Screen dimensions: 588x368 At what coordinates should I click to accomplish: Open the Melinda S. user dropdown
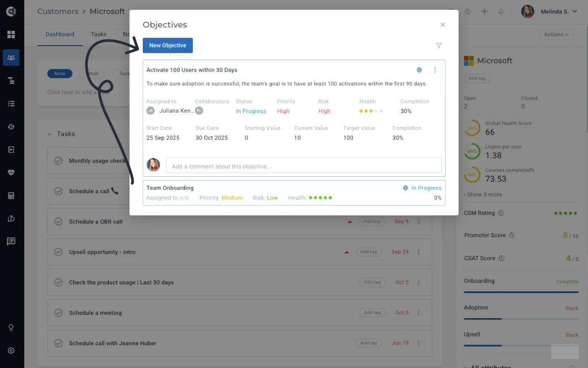coord(559,12)
